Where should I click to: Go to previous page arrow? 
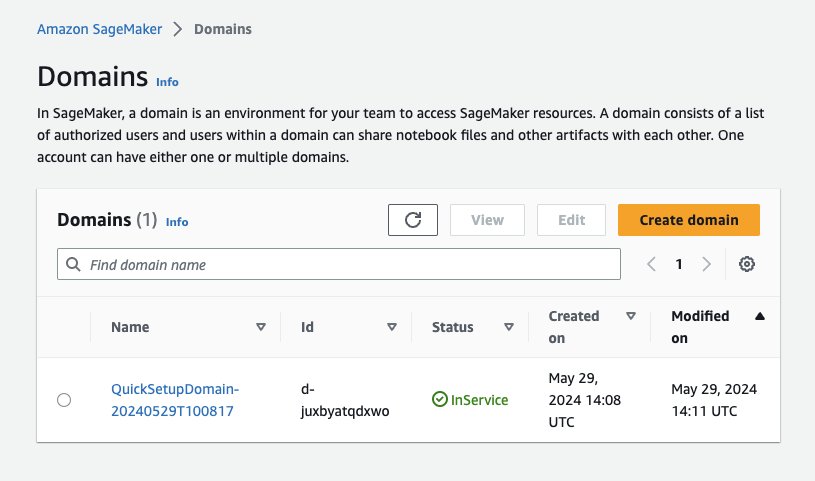coord(651,264)
